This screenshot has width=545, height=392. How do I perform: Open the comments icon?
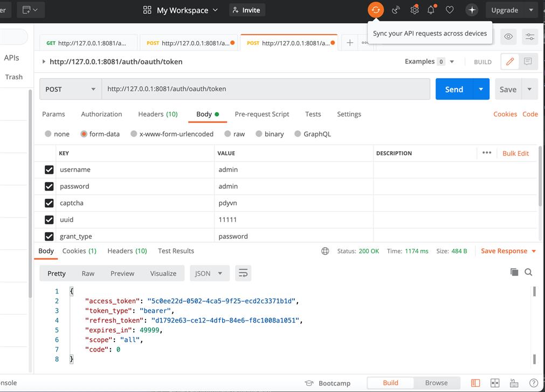528,62
